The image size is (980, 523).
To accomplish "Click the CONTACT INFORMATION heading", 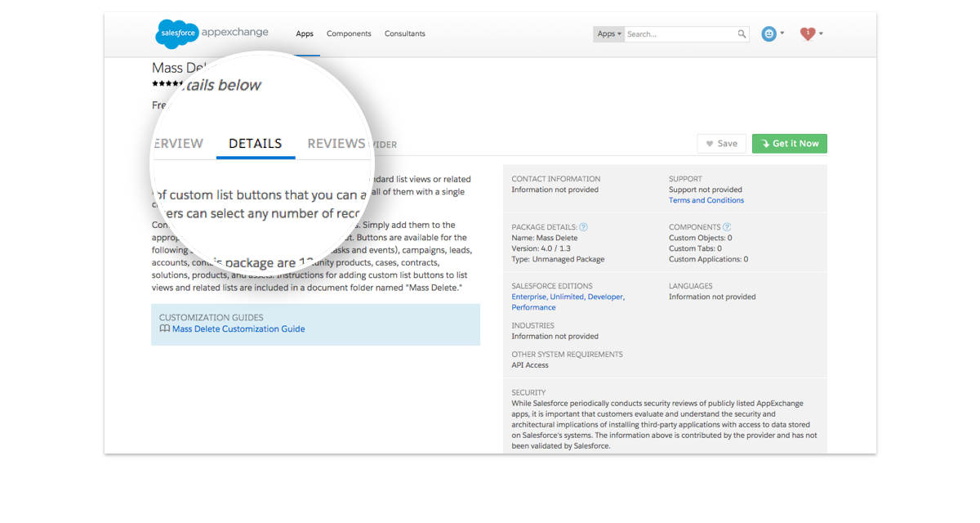I will pyautogui.click(x=556, y=179).
